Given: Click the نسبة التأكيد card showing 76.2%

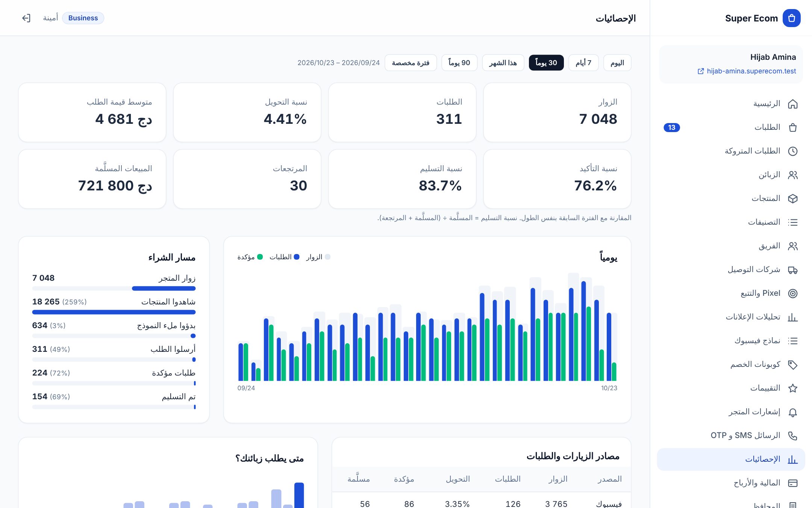Looking at the screenshot, I should coord(557,179).
